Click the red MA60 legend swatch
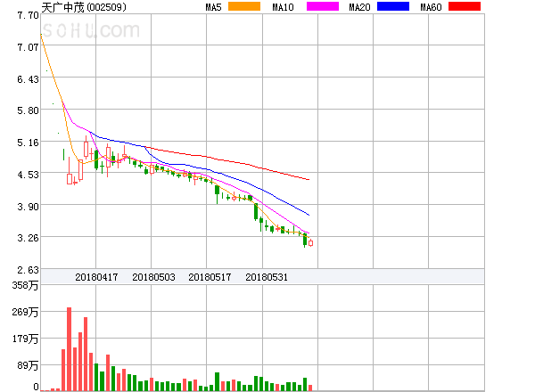This screenshot has width=535, height=392. pos(465,6)
